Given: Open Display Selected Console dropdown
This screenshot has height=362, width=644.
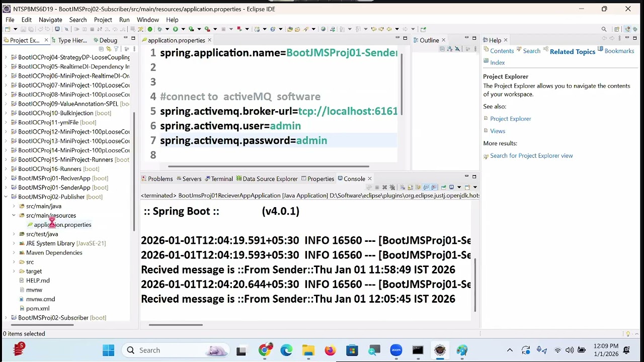Looking at the screenshot, I should coord(459,187).
